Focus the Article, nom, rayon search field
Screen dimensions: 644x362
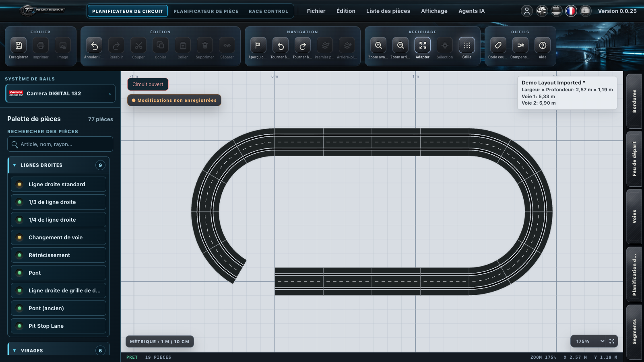tap(60, 144)
